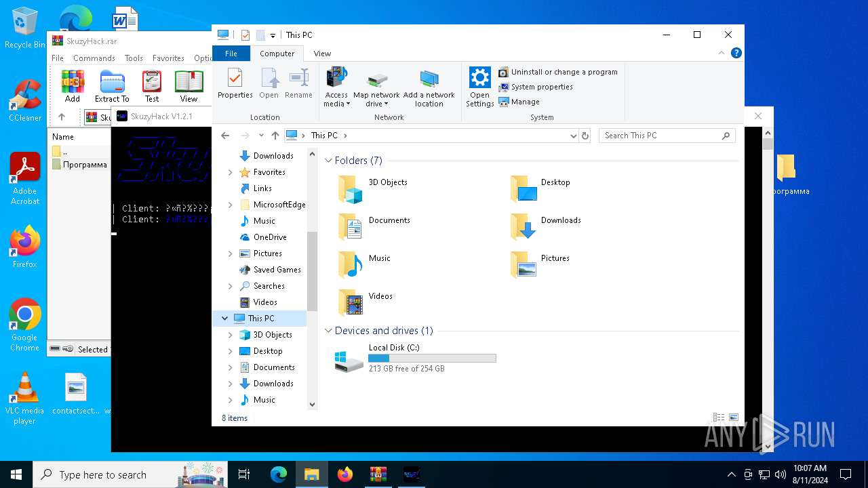Select the Music folder in main pane
Screen dimensions: 868x488
[x=365, y=265]
